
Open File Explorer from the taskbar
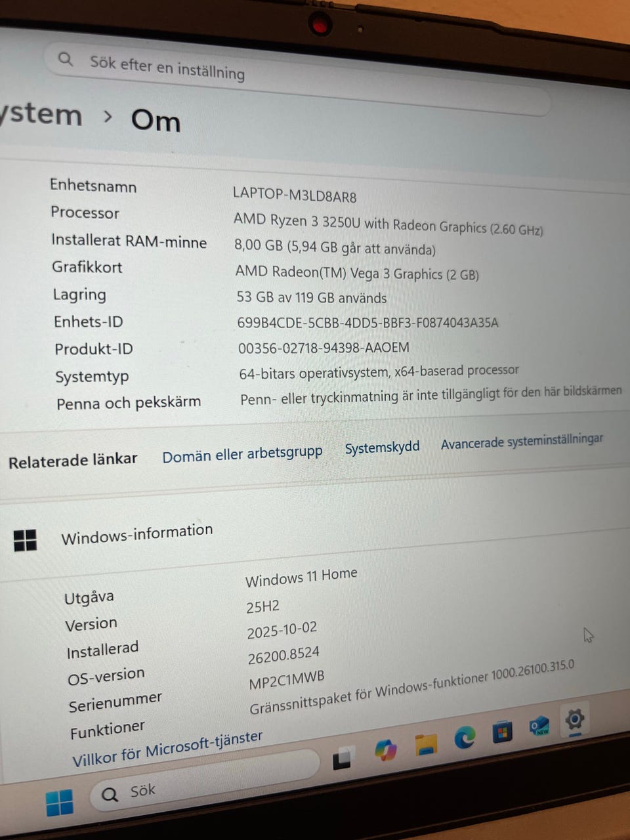426,744
